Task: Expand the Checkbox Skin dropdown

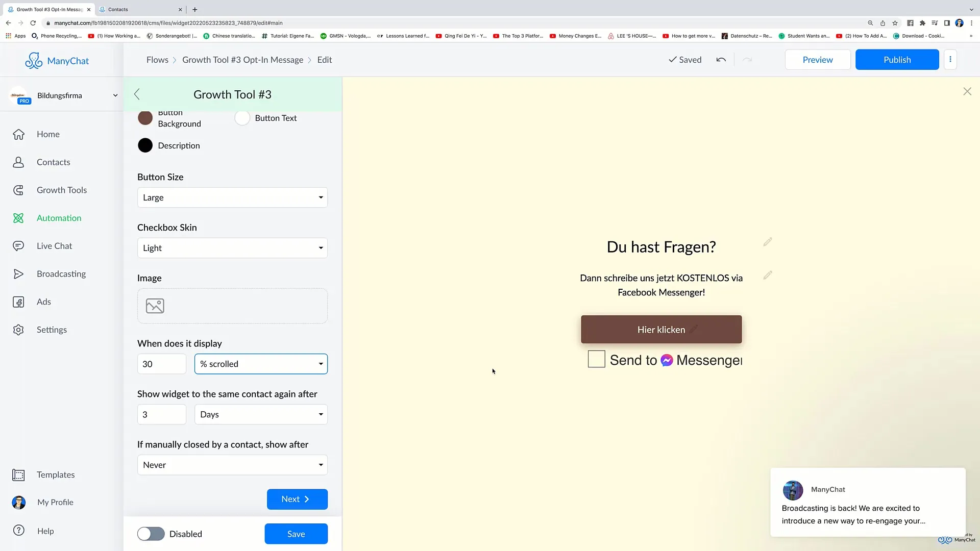Action: click(x=232, y=247)
